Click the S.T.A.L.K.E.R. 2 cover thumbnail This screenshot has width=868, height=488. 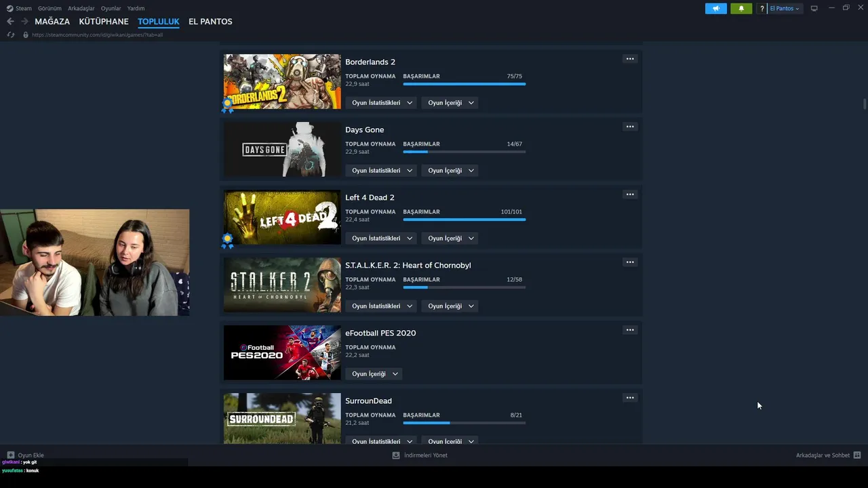point(282,285)
